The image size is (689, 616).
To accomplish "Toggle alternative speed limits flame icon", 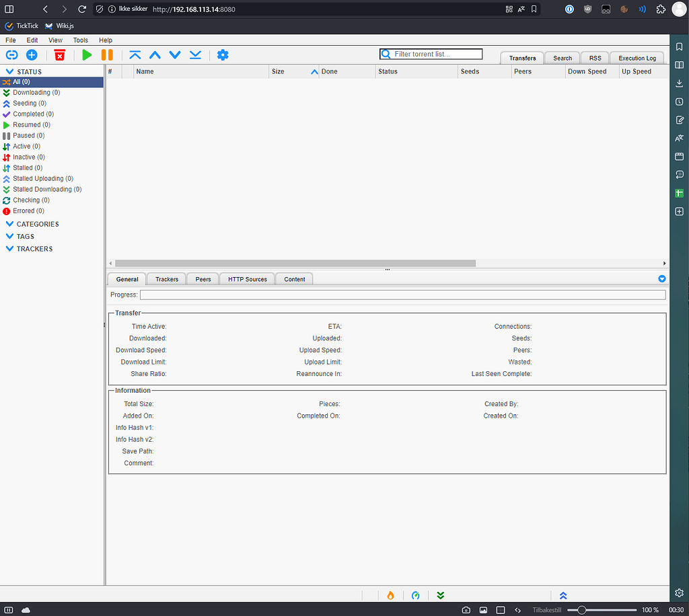I will click(390, 595).
